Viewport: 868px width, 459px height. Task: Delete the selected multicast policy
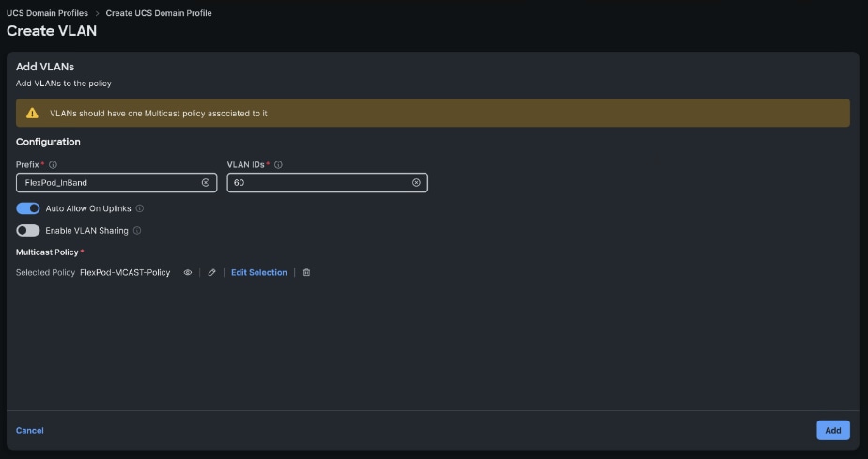[x=306, y=272]
